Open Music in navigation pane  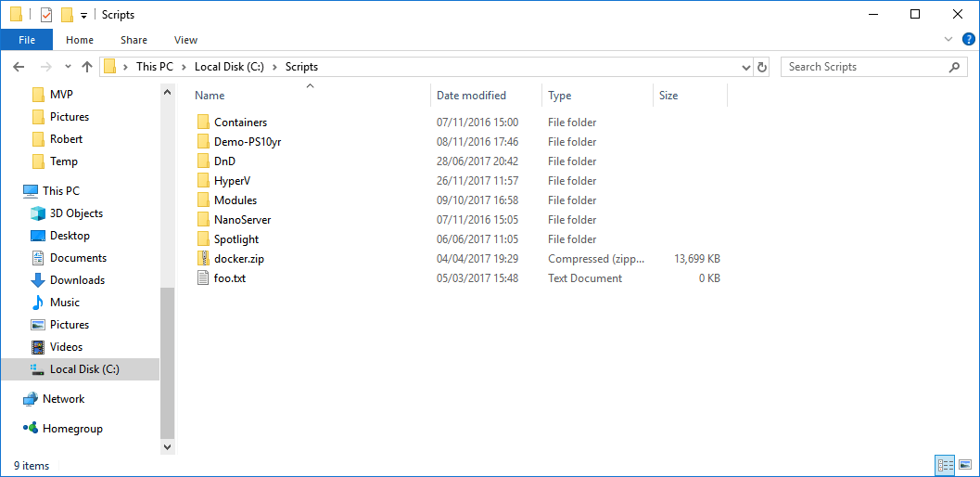(x=64, y=303)
